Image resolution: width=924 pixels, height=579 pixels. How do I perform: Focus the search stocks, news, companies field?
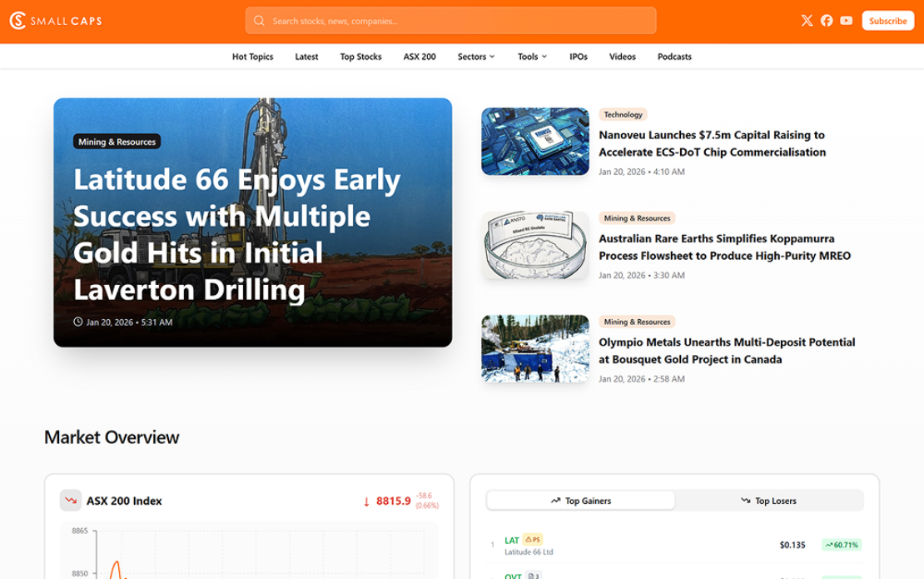[x=458, y=21]
